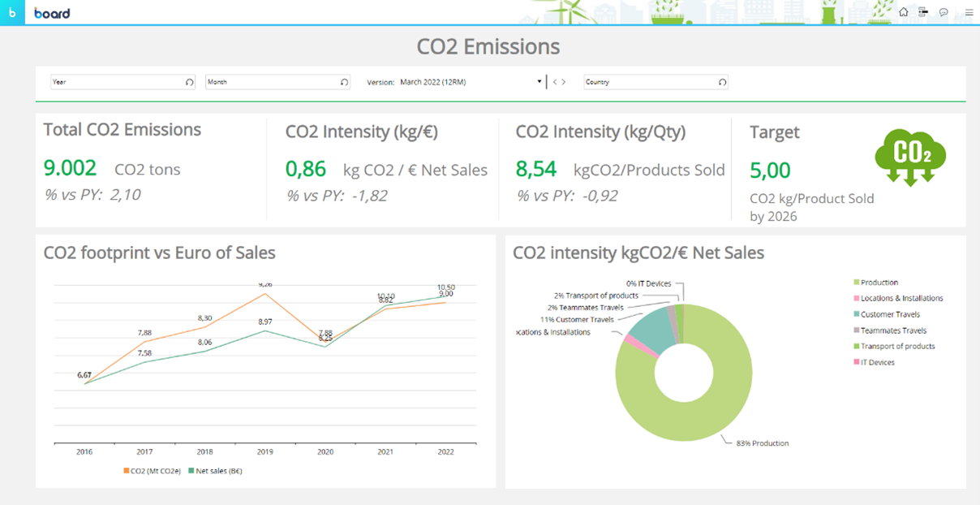Click the Board 'b' logo icon
The image size is (980, 505).
tap(12, 13)
